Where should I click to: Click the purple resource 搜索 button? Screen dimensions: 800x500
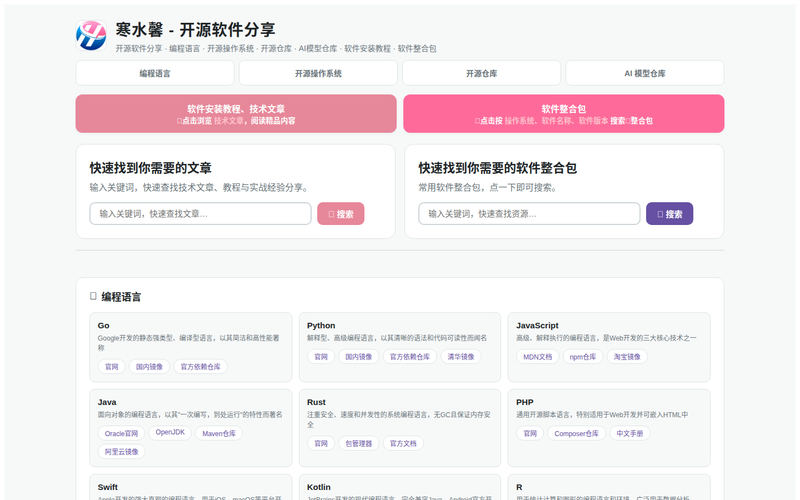tap(669, 214)
